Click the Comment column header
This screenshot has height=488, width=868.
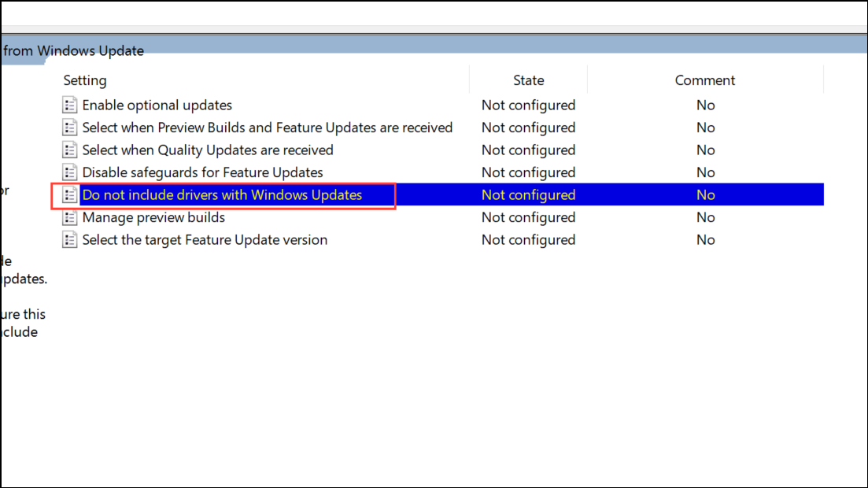coord(704,80)
